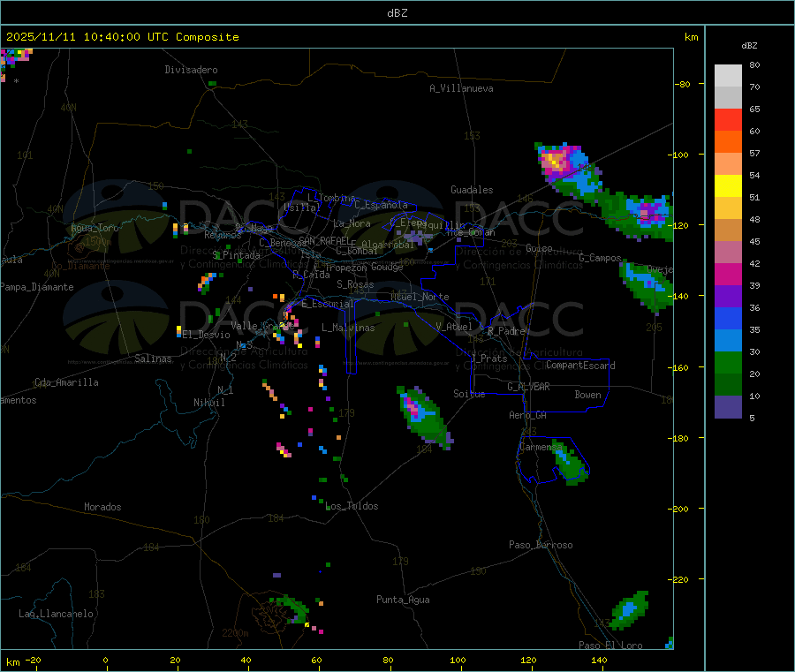
Task: Click the Nihuil place name
Action: coord(209,403)
